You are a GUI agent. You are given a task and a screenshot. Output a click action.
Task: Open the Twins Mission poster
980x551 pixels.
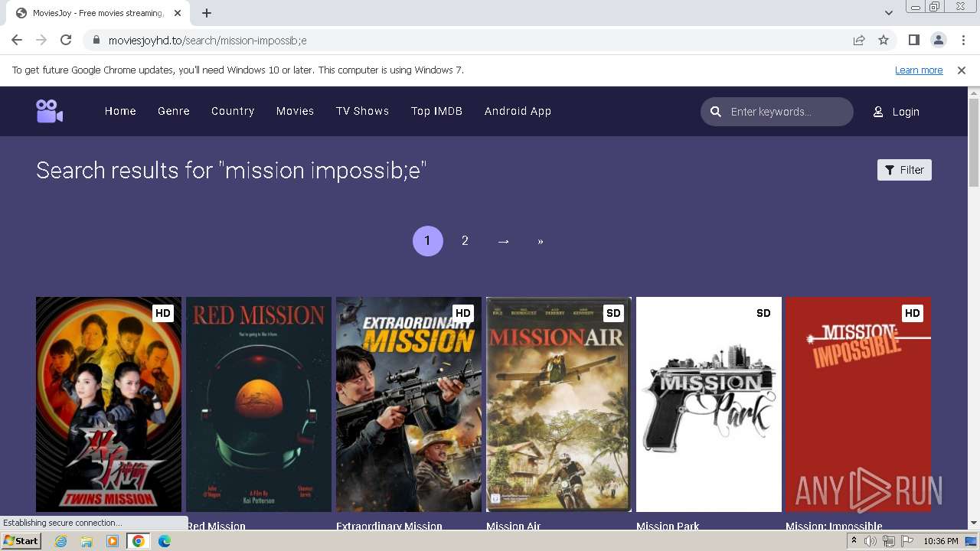pyautogui.click(x=109, y=404)
